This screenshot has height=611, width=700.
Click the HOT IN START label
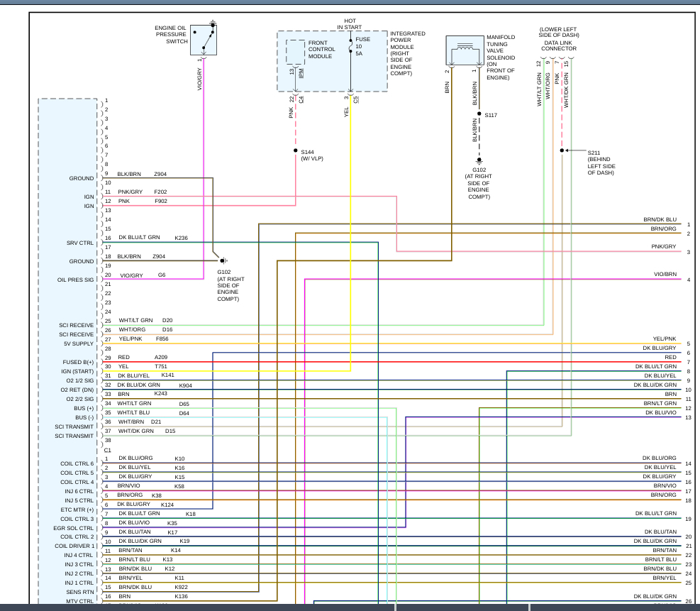350,25
